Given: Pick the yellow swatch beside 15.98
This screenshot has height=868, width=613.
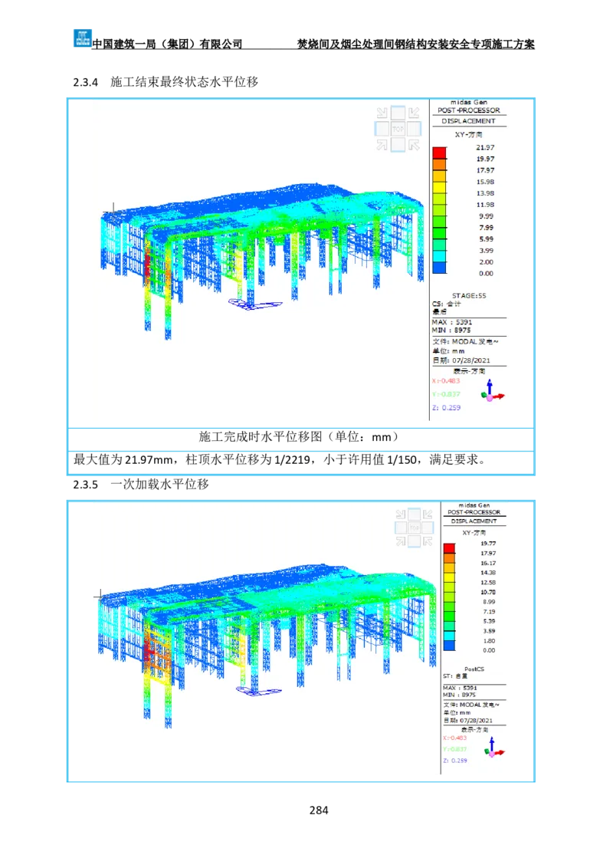Looking at the screenshot, I should click(439, 187).
